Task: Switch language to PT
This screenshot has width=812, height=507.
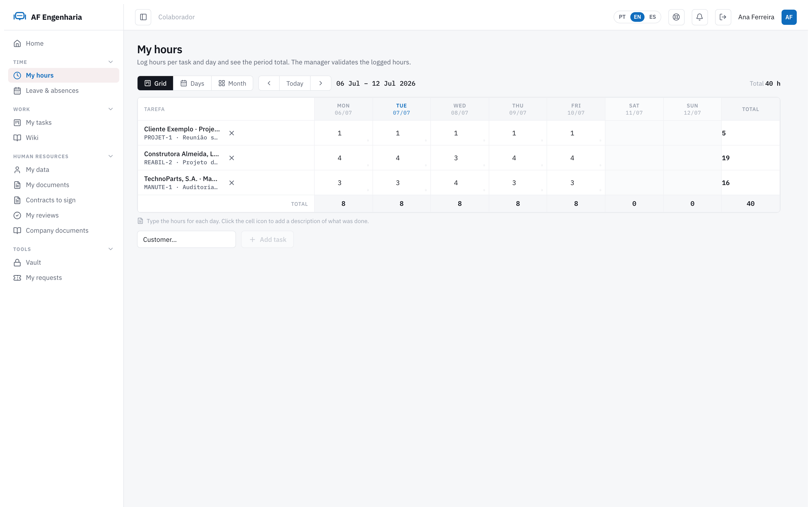Action: tap(622, 17)
